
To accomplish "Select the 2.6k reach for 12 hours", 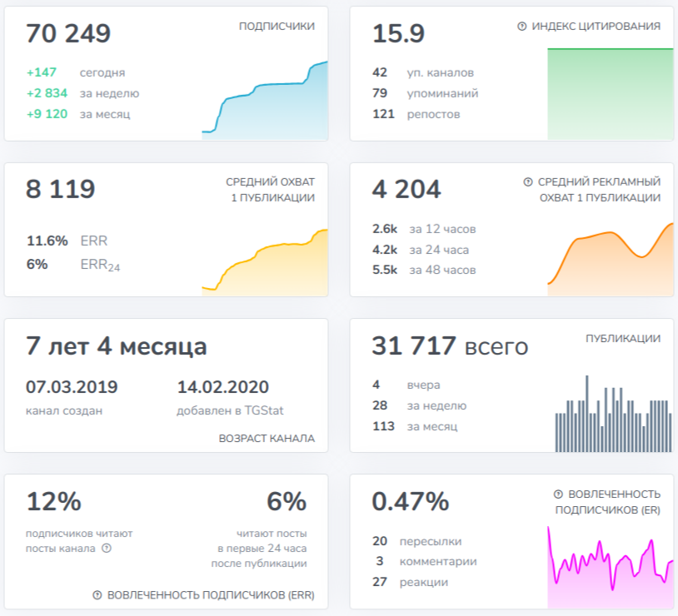I will click(385, 229).
